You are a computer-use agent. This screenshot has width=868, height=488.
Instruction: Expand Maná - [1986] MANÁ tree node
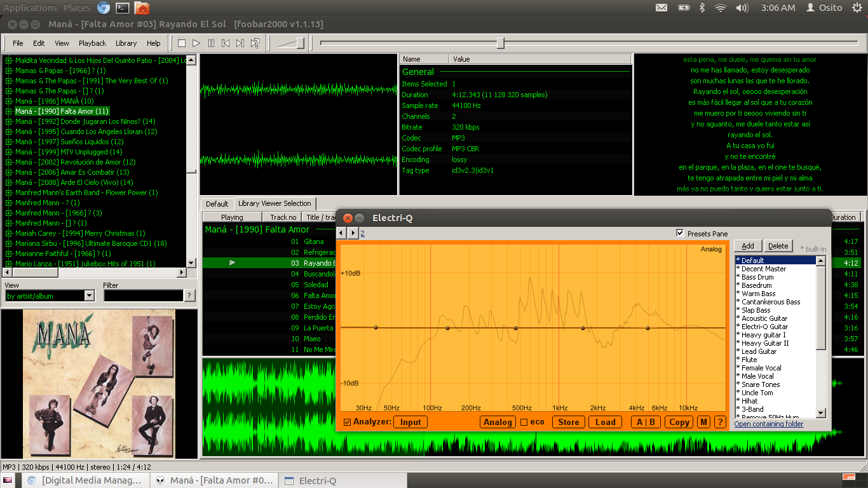click(x=9, y=101)
